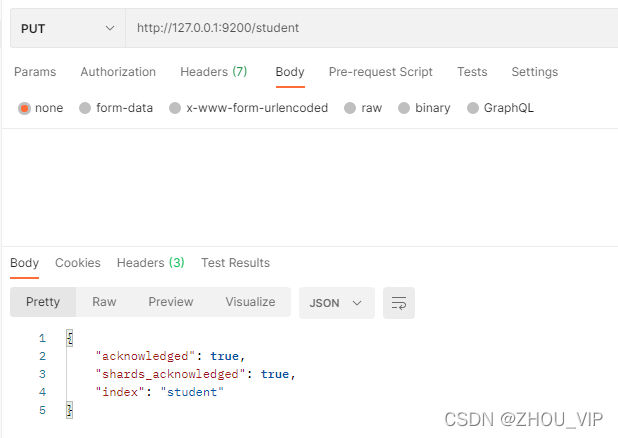Click the request URL field

click(x=372, y=28)
